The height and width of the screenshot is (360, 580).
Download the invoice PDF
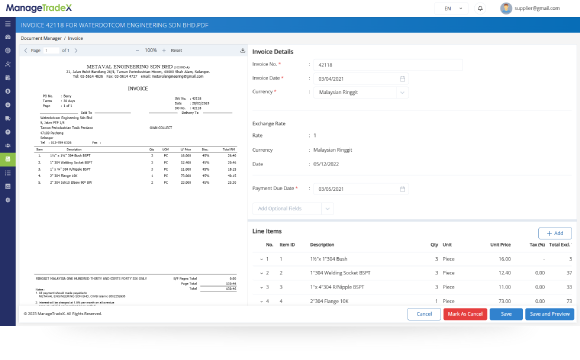[x=242, y=50]
